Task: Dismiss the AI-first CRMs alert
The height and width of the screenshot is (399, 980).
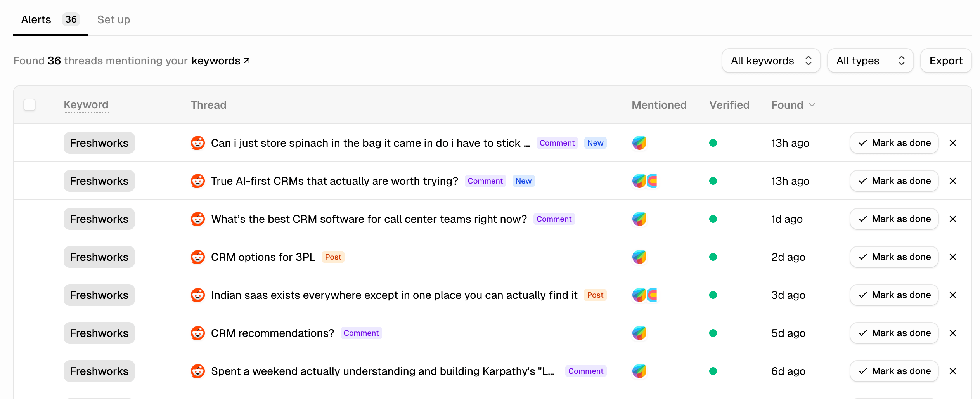Action: click(953, 181)
